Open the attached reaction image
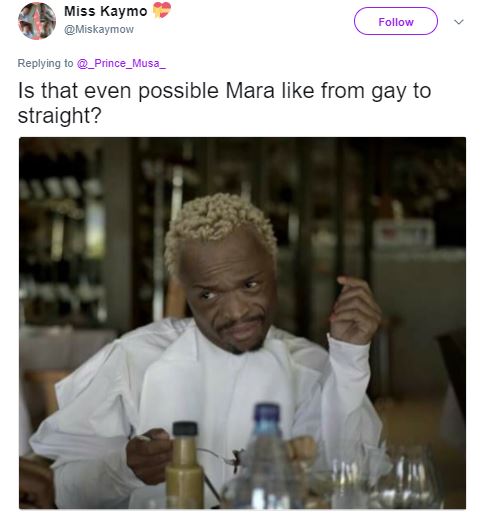The height and width of the screenshot is (523, 494). 242,323
